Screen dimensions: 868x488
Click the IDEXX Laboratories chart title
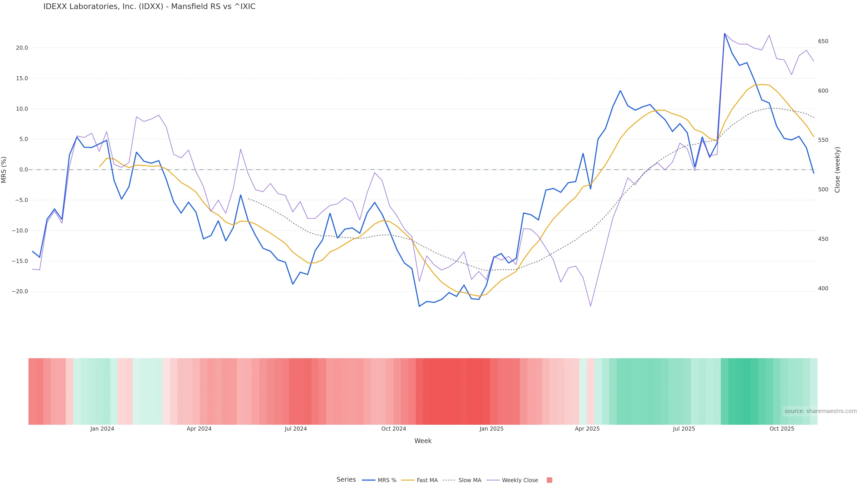tap(149, 6)
